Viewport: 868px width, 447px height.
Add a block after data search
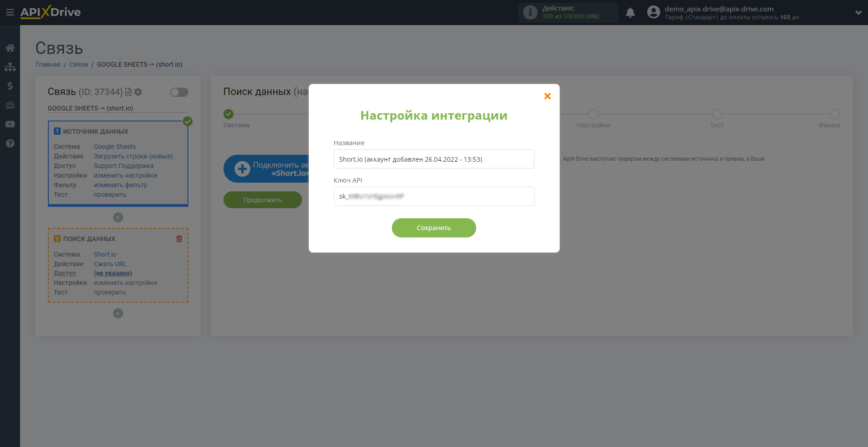tap(118, 313)
